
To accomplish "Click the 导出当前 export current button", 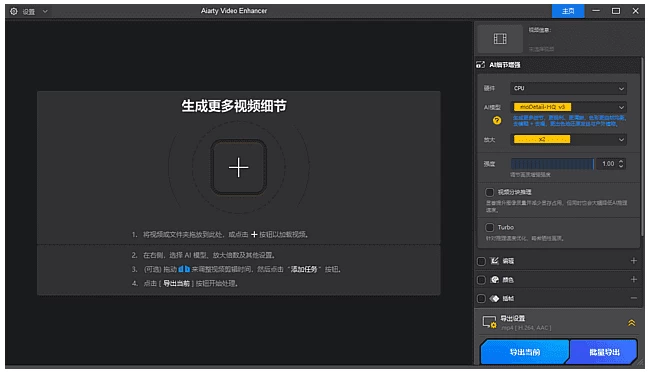I will pos(524,352).
